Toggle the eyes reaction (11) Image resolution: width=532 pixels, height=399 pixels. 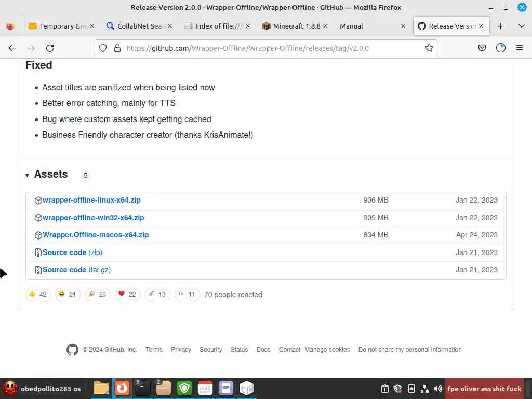(187, 295)
